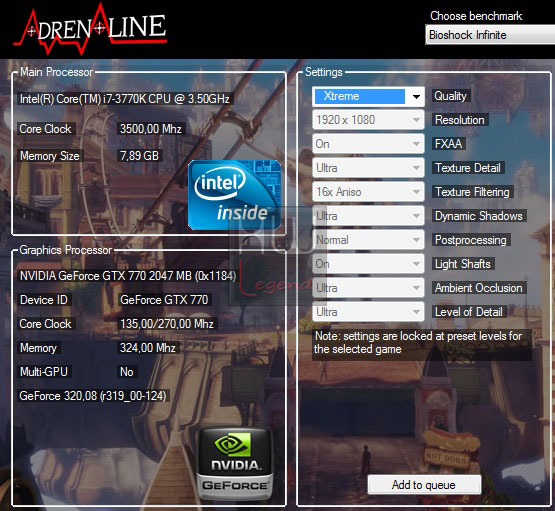Select the 135,00/270,00 Mhz GPU clock value
555x511 pixels.
click(x=167, y=324)
